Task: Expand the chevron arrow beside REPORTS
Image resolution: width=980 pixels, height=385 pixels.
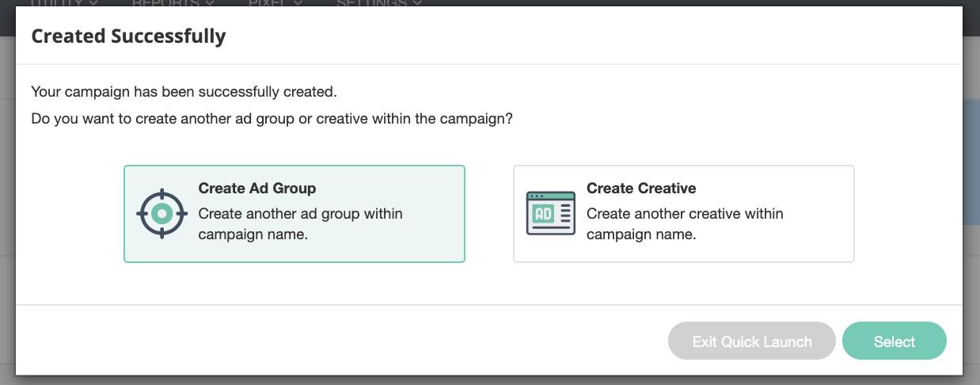Action: click(x=209, y=3)
